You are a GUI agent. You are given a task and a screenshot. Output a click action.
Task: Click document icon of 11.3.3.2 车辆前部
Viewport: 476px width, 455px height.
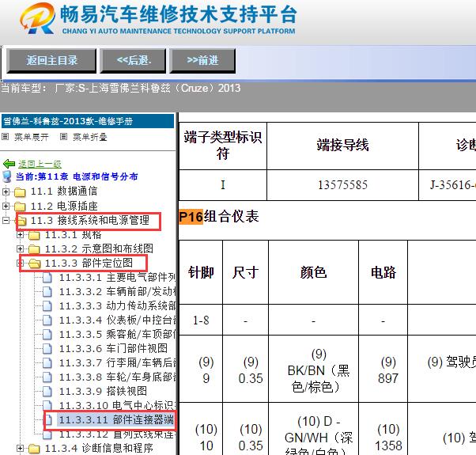tap(47, 292)
